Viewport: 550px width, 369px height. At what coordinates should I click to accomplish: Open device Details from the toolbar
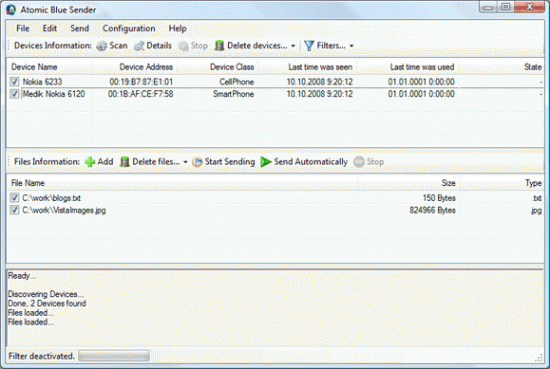pos(153,46)
